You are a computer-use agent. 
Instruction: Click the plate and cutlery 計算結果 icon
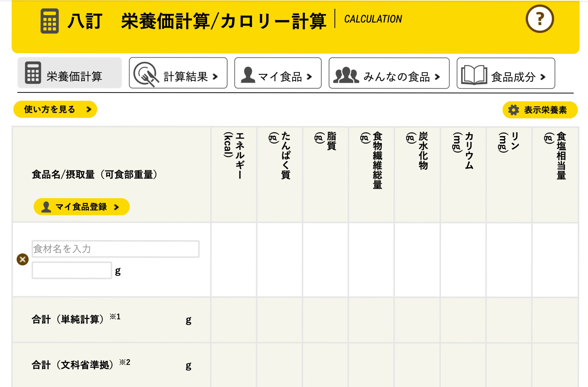click(x=146, y=74)
